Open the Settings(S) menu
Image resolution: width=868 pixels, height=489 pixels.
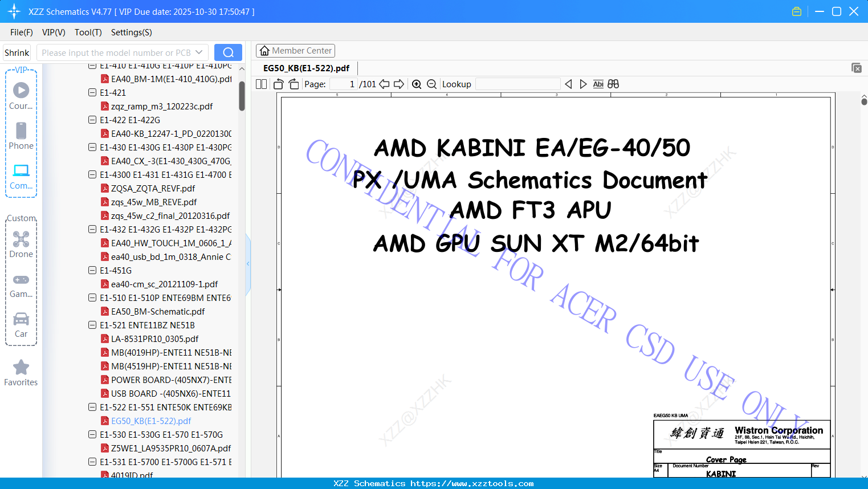click(x=132, y=32)
